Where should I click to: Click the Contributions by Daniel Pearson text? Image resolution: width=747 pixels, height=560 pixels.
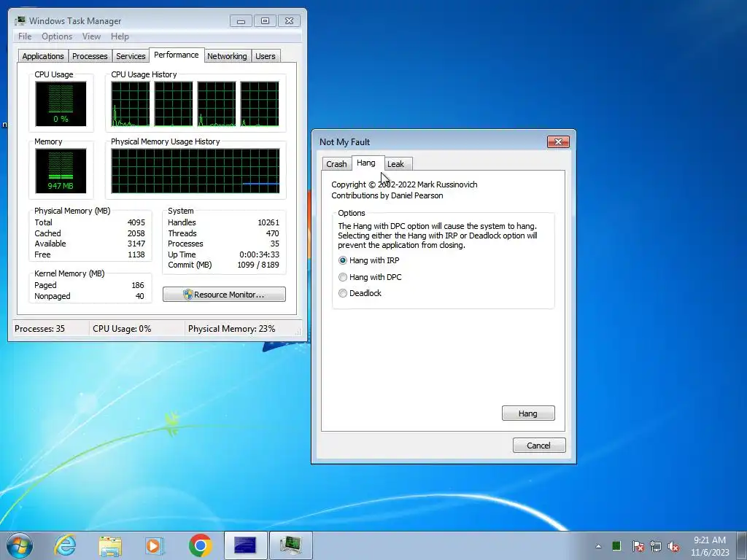387,195
